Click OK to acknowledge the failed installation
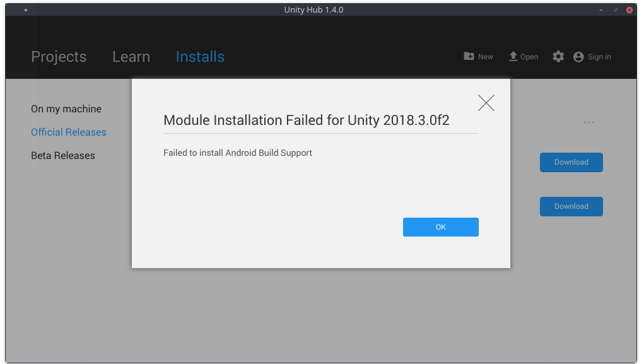The width and height of the screenshot is (644, 364). [x=440, y=226]
